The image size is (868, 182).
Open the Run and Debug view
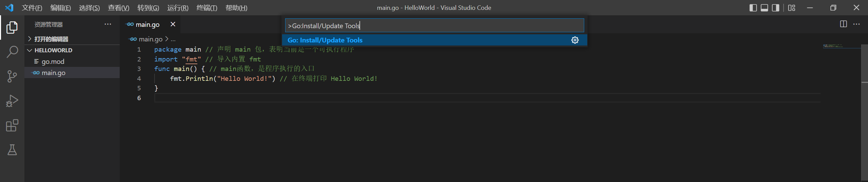click(12, 101)
